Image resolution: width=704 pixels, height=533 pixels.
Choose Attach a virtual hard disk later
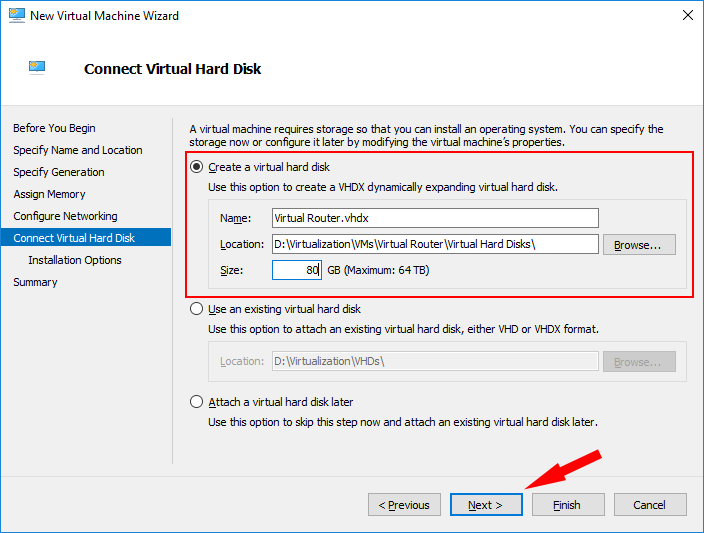pyautogui.click(x=196, y=401)
